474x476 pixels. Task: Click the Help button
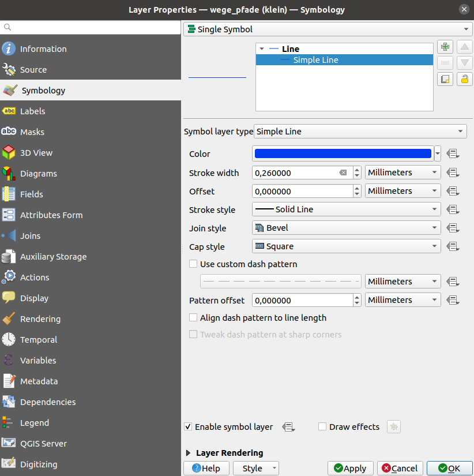(x=206, y=468)
